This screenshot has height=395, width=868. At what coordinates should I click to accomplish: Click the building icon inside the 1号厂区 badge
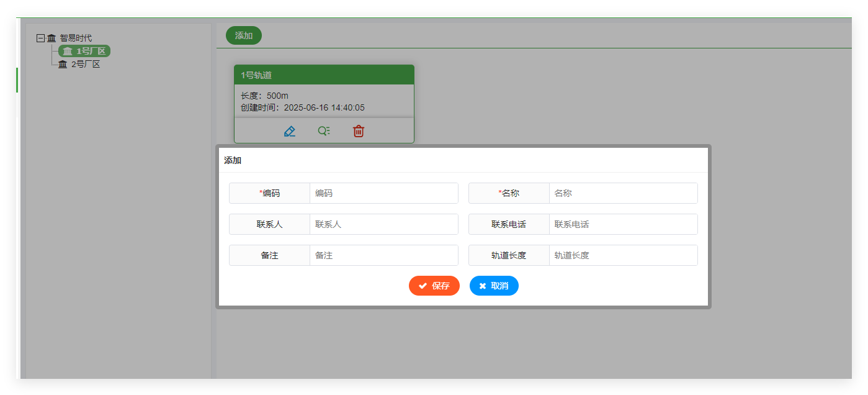(68, 51)
